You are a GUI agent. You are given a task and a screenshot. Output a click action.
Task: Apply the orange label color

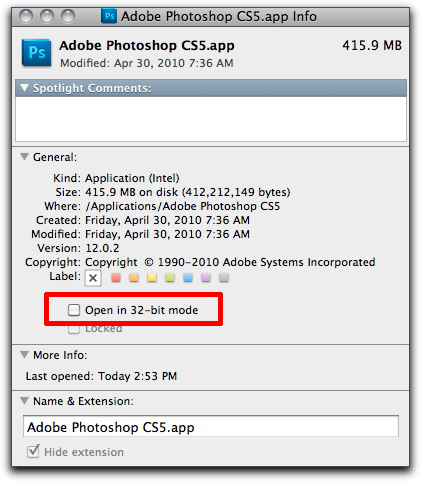coord(134,277)
